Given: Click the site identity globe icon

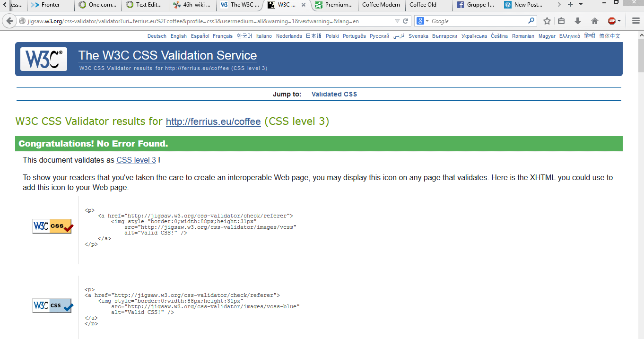Looking at the screenshot, I should click(x=22, y=21).
